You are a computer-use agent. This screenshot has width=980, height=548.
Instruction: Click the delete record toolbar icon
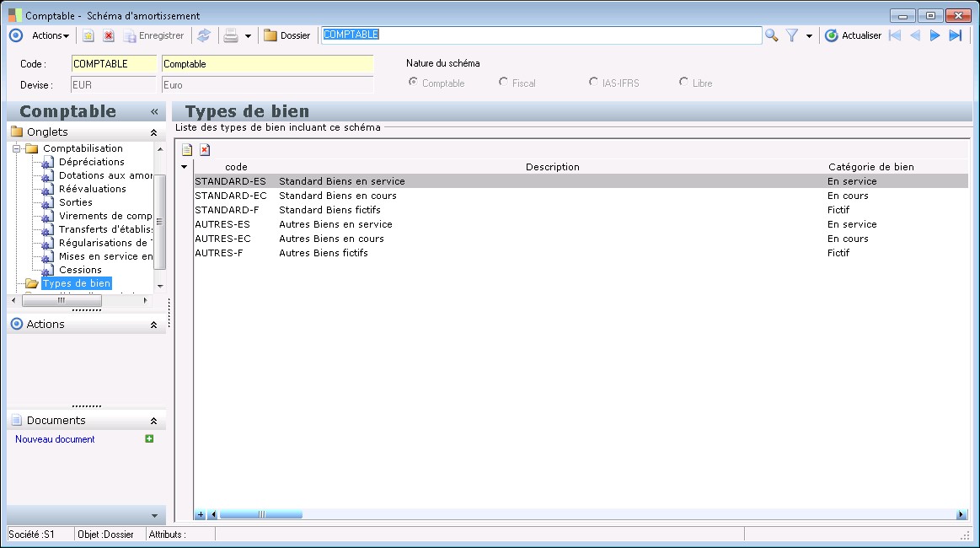point(109,35)
